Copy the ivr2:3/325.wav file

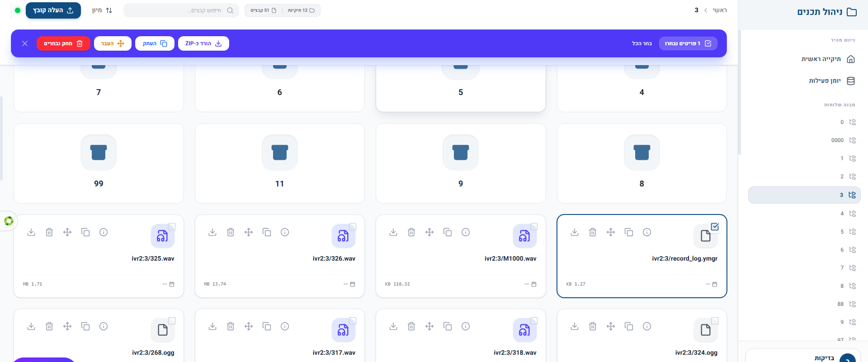pos(85,232)
